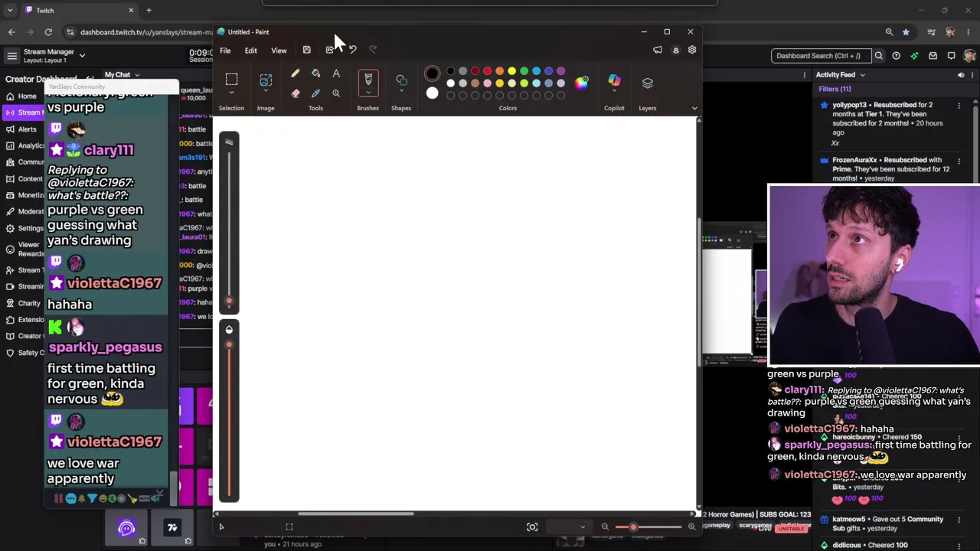Select the Color picker eyedropper tool
This screenshot has height=551, width=980.
click(315, 93)
